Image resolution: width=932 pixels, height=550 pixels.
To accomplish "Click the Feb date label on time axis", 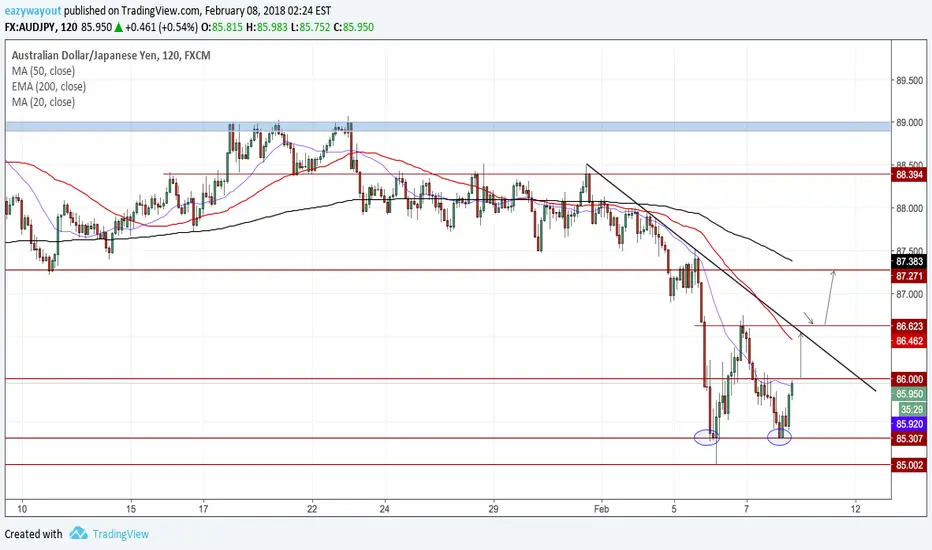I will pyautogui.click(x=602, y=509).
